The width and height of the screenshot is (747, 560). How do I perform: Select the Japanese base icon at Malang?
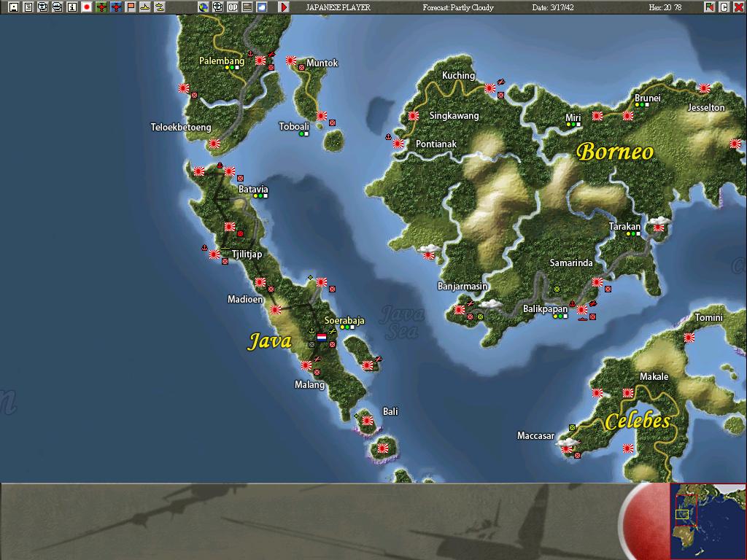click(x=306, y=365)
